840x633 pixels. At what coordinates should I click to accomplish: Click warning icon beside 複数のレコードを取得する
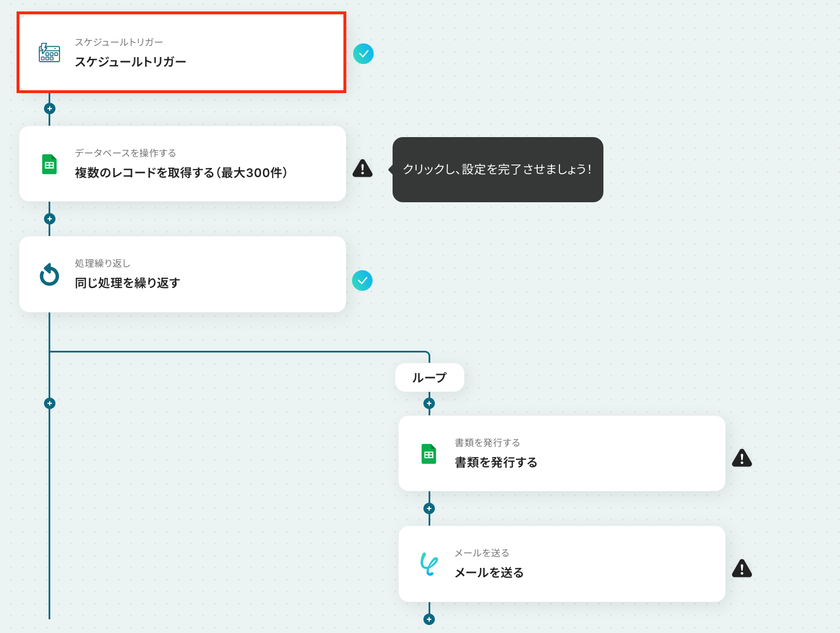(x=362, y=169)
